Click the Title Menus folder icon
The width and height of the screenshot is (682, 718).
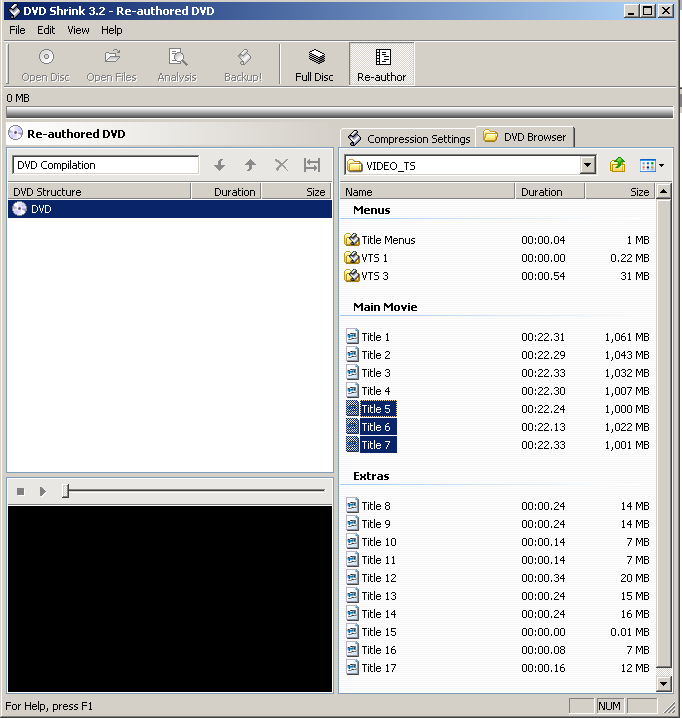point(352,239)
